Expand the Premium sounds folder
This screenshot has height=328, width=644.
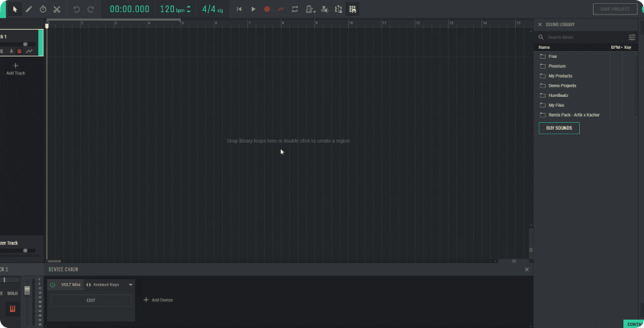(x=556, y=66)
